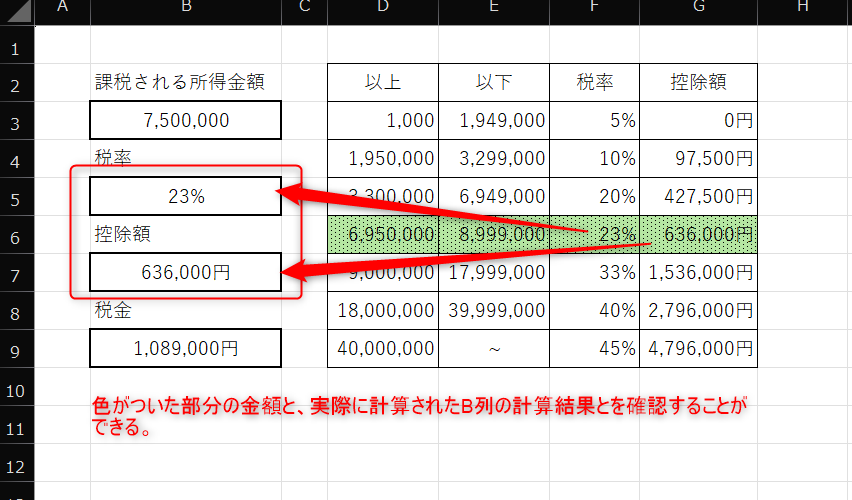The width and height of the screenshot is (852, 500).
Task: Click the tax result cell showing 1,089,000円
Action: point(186,348)
